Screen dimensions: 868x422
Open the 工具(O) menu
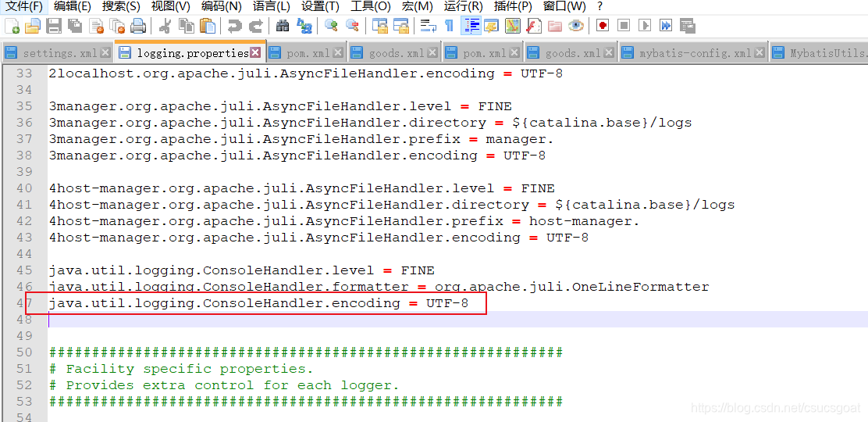[370, 7]
